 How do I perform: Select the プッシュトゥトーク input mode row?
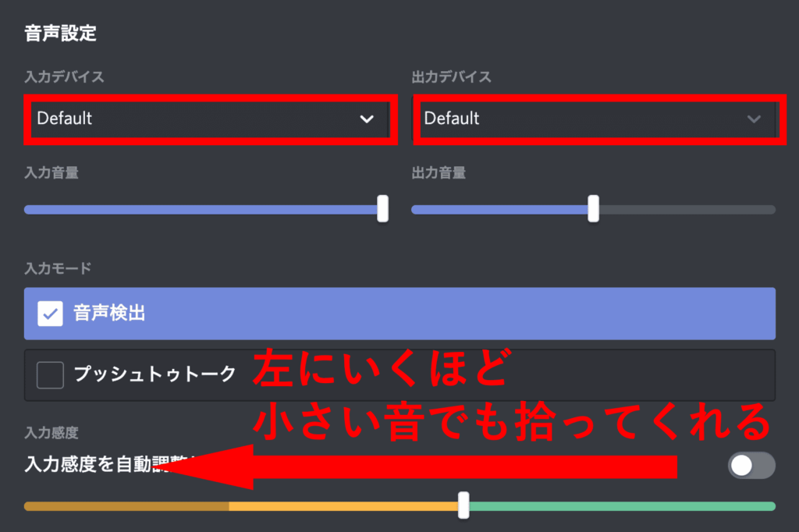click(x=400, y=375)
